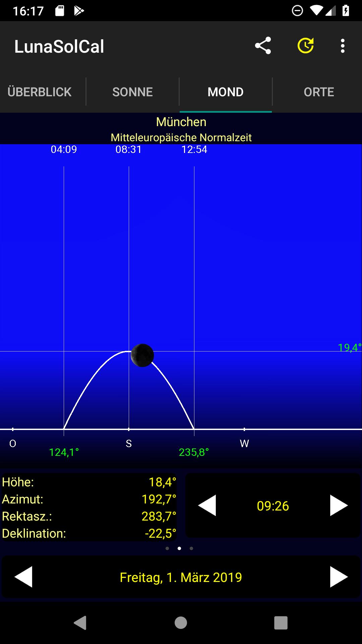Screen dimensions: 362x644
Task: Tap the Android back navigation button
Action: [80, 623]
